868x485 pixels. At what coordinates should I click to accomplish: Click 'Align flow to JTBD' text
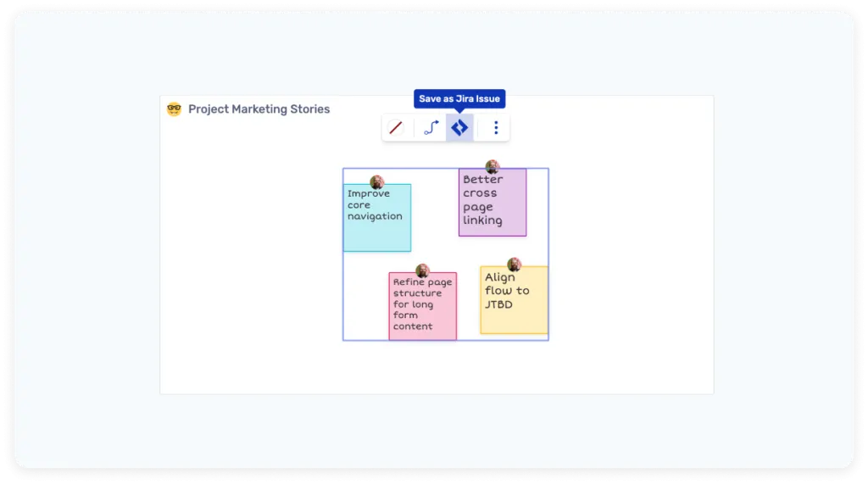[x=507, y=290]
